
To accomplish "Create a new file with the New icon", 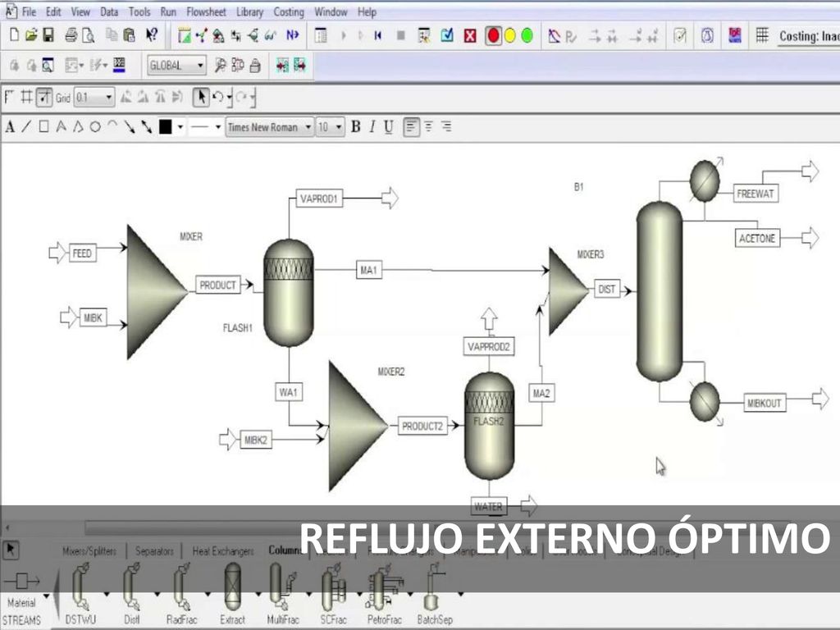I will click(x=15, y=35).
